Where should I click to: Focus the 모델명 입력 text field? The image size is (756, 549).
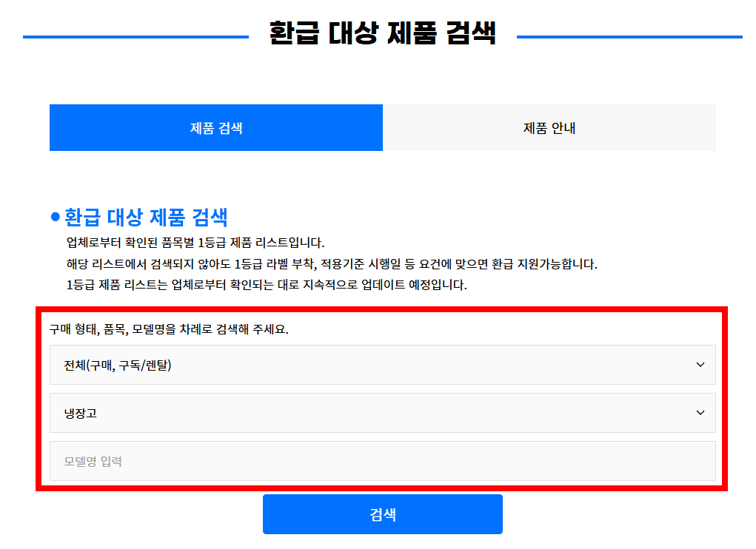click(382, 461)
